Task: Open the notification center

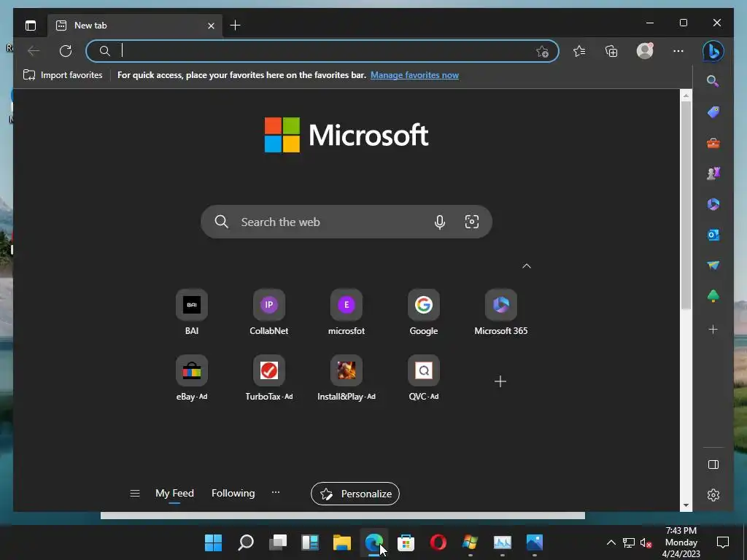Action: pyautogui.click(x=723, y=542)
